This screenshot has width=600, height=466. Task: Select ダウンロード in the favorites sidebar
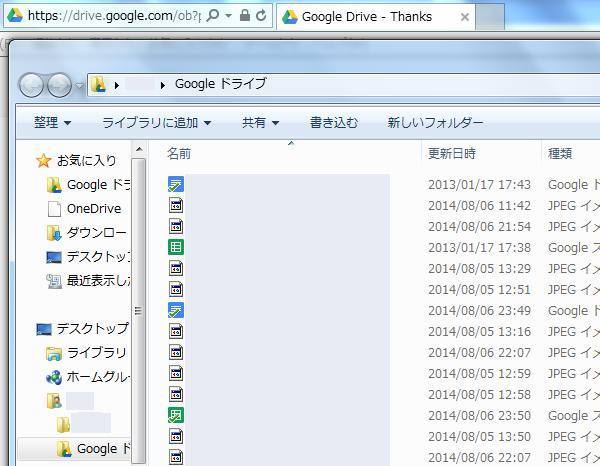96,232
